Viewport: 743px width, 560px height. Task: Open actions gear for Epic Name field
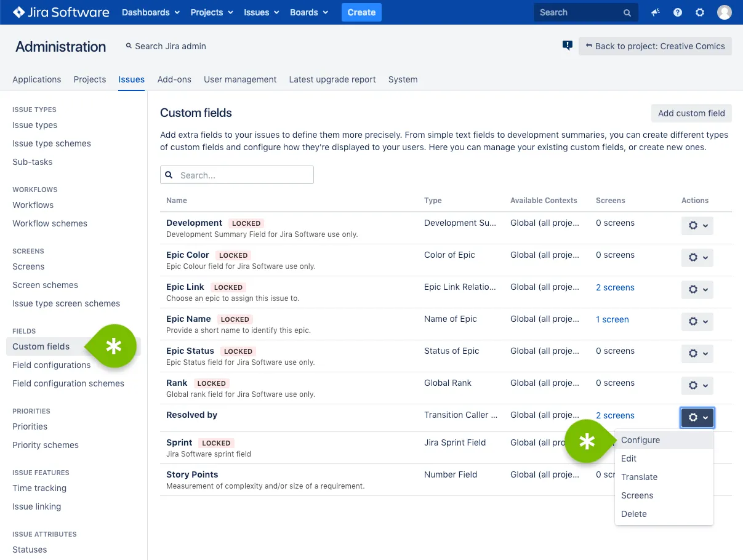697,321
